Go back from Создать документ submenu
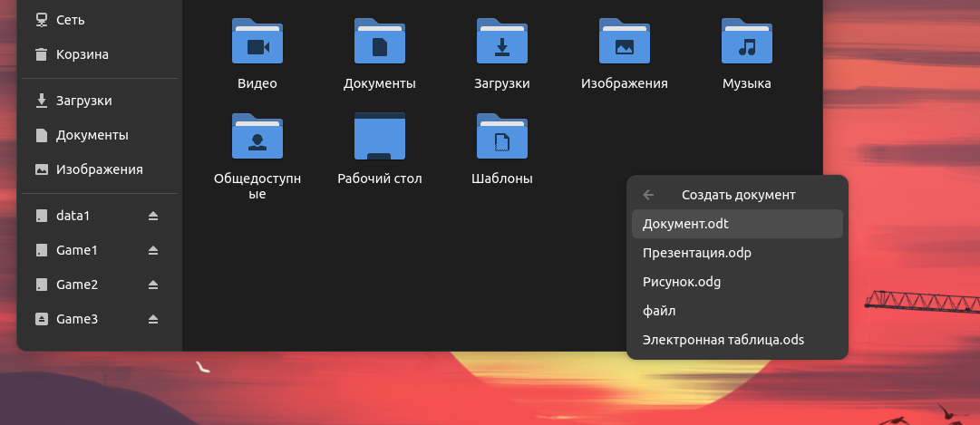980x425 pixels. (648, 195)
